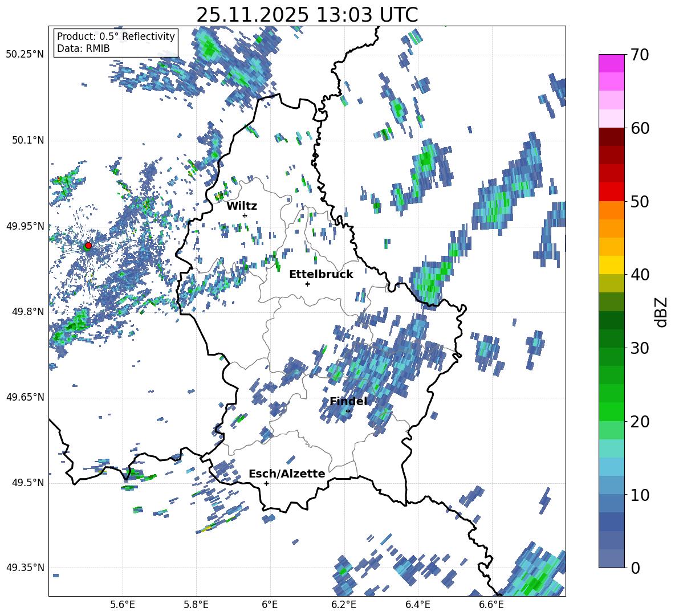Click the 5.8°E longitude label

click(x=196, y=605)
